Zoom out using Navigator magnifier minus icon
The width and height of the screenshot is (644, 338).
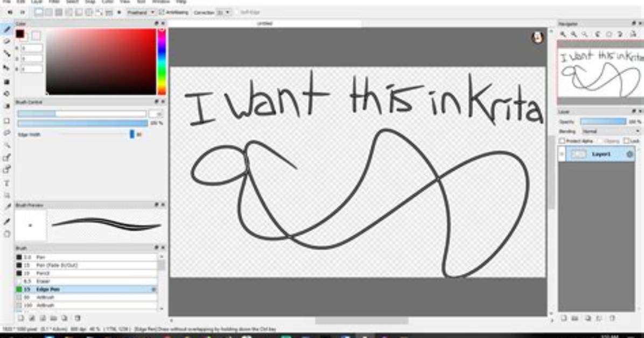574,34
